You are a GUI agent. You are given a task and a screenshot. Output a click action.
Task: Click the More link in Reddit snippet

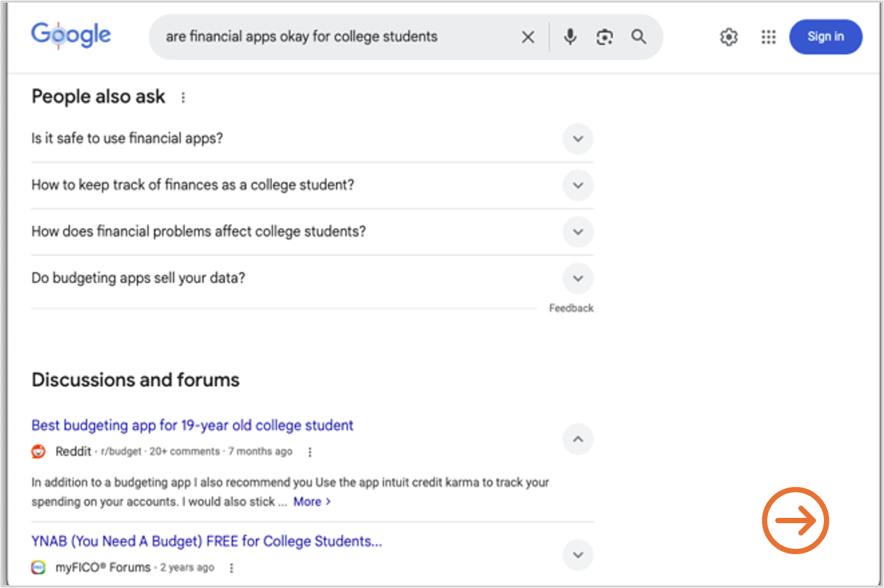pyautogui.click(x=312, y=502)
